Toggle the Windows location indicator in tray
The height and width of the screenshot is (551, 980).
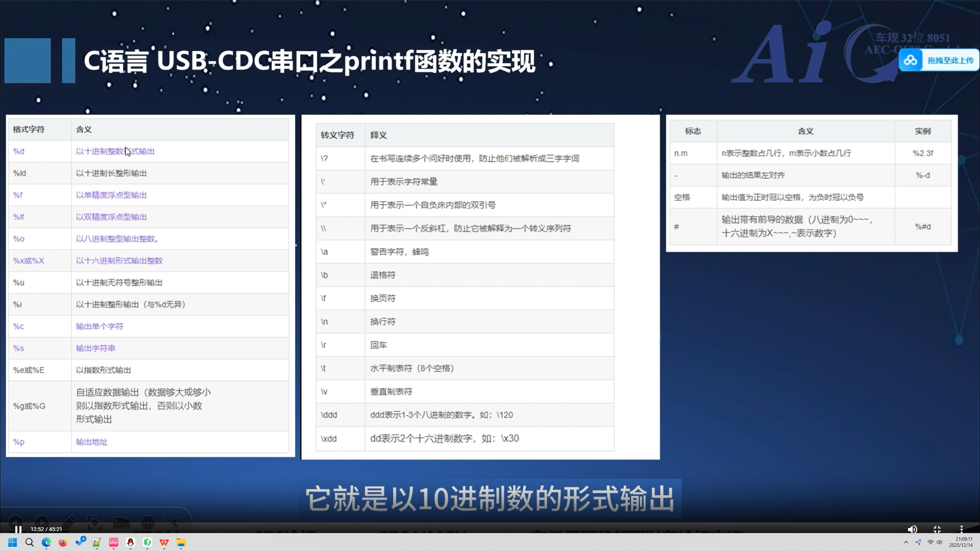918,542
